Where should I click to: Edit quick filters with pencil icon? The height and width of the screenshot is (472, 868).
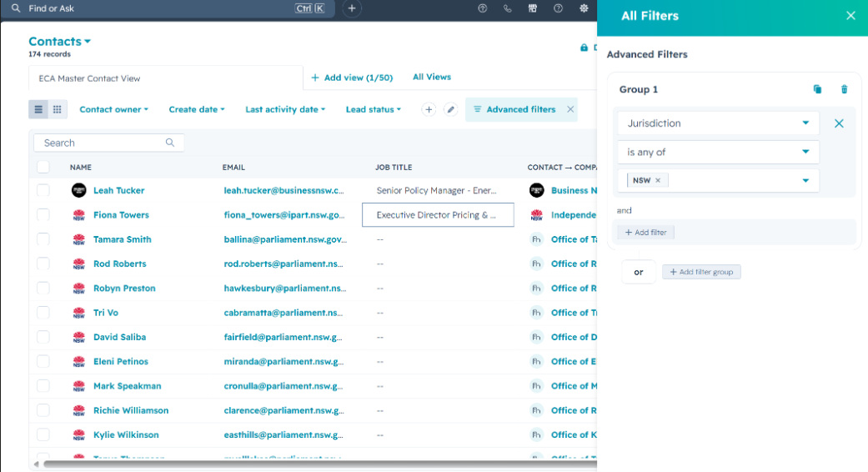(x=450, y=109)
